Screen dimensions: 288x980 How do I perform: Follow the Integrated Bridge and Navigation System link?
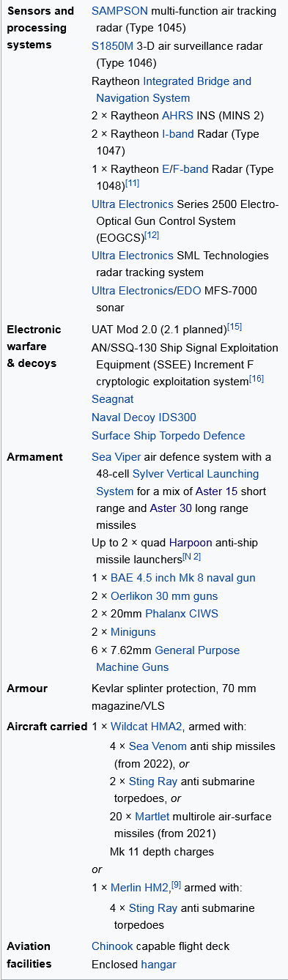click(x=171, y=89)
